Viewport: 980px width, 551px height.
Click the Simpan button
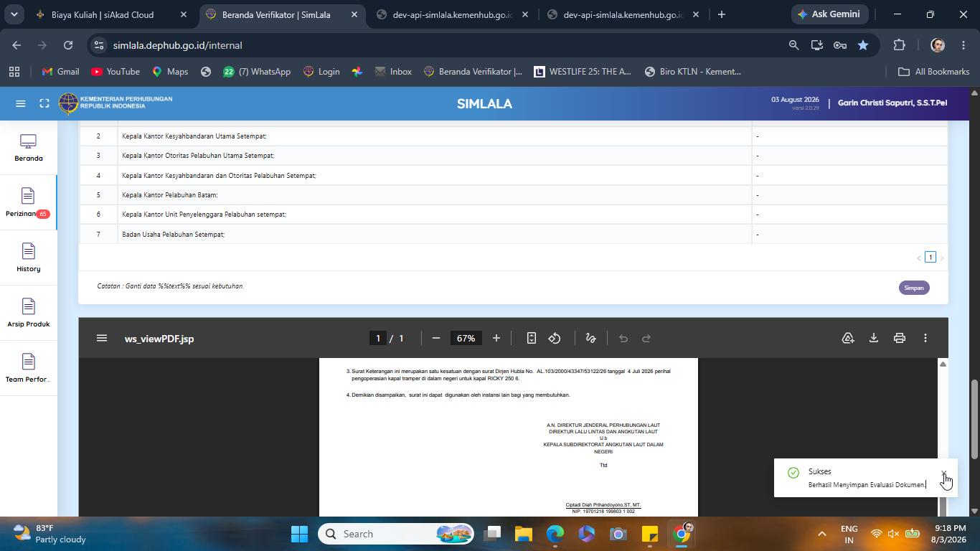coord(914,288)
